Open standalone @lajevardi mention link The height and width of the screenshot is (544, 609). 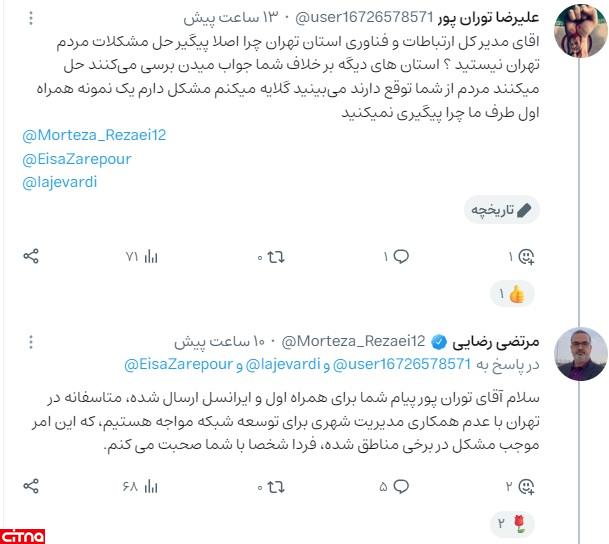coord(60,182)
